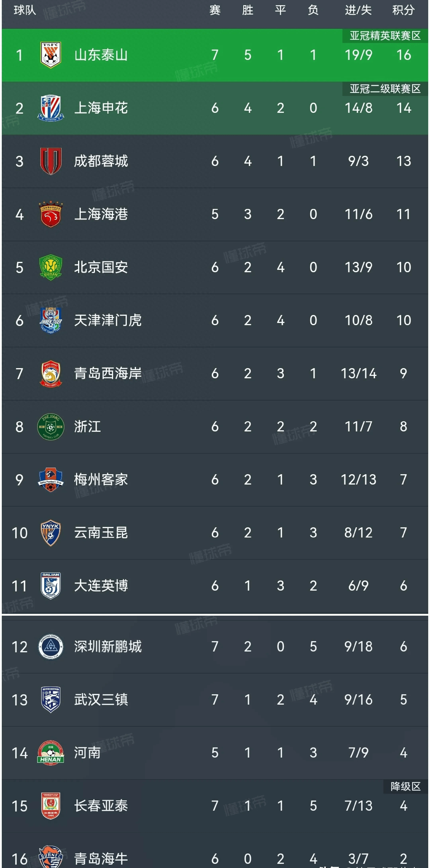Tap the 亚冠精英联赛区 zone label

[x=385, y=36]
